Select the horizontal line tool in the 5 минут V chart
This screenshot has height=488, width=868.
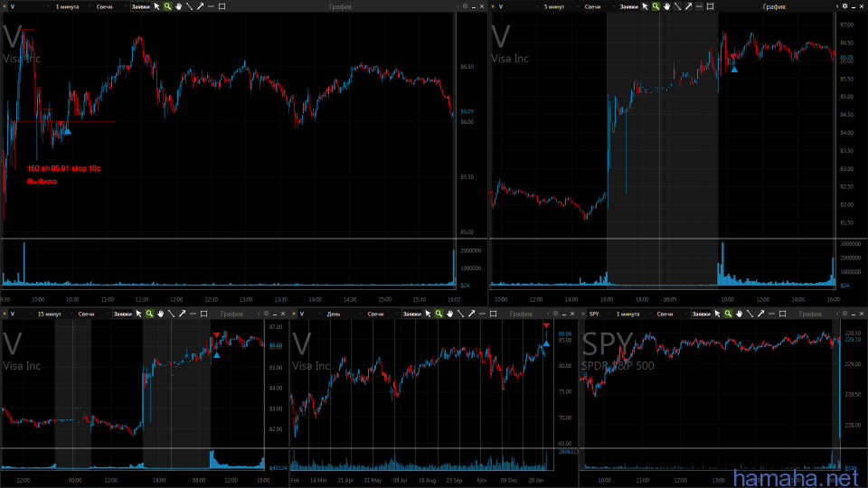coord(699,6)
